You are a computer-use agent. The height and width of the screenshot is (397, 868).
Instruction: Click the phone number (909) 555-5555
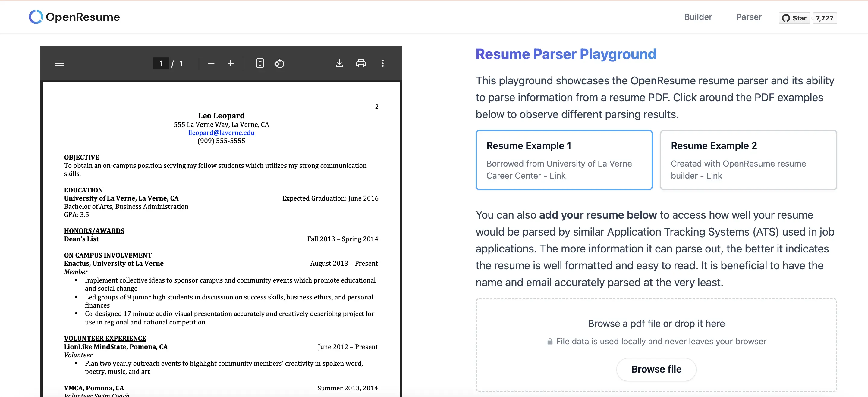[x=222, y=141]
